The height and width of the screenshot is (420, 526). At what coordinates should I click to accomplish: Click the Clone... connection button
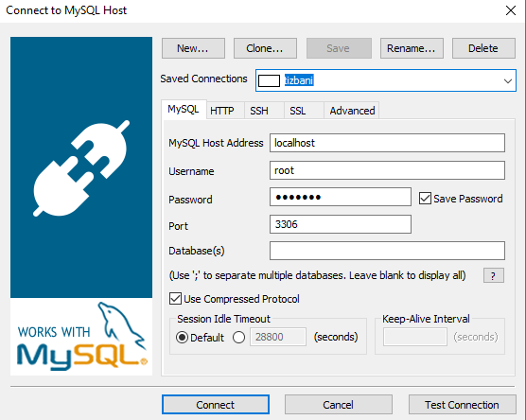pyautogui.click(x=265, y=48)
